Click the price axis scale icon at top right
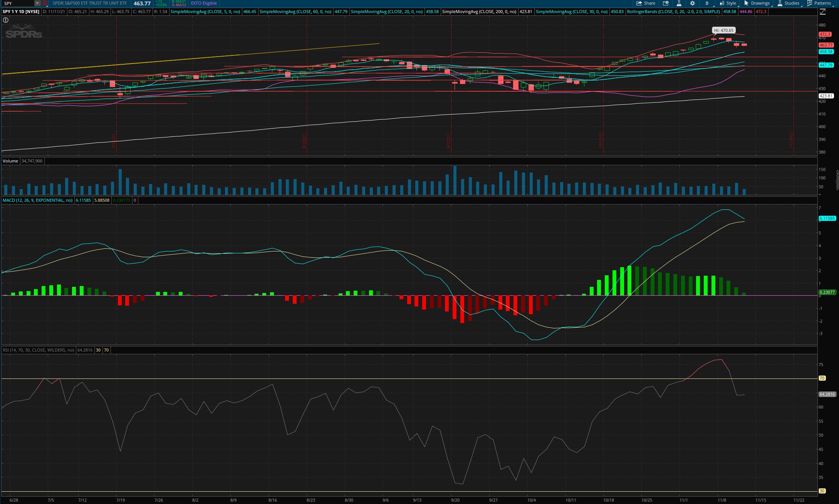The width and height of the screenshot is (839, 504). [822, 12]
